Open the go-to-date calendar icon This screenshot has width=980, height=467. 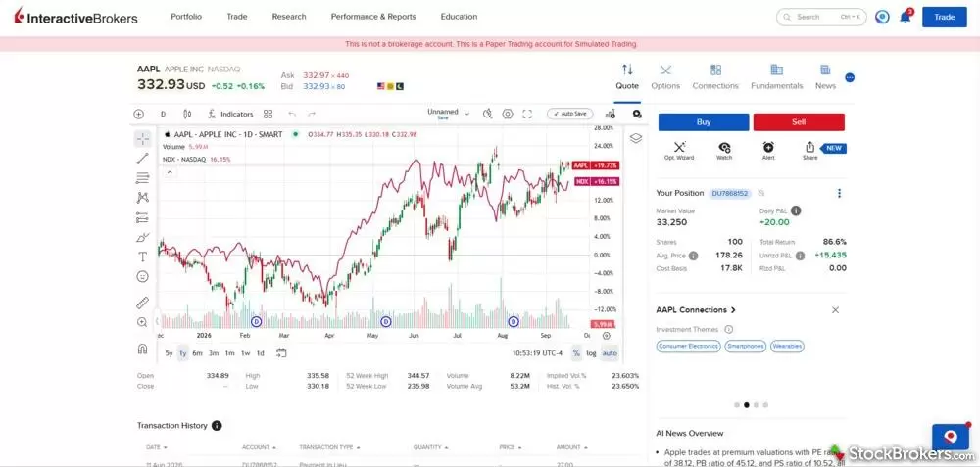(282, 353)
